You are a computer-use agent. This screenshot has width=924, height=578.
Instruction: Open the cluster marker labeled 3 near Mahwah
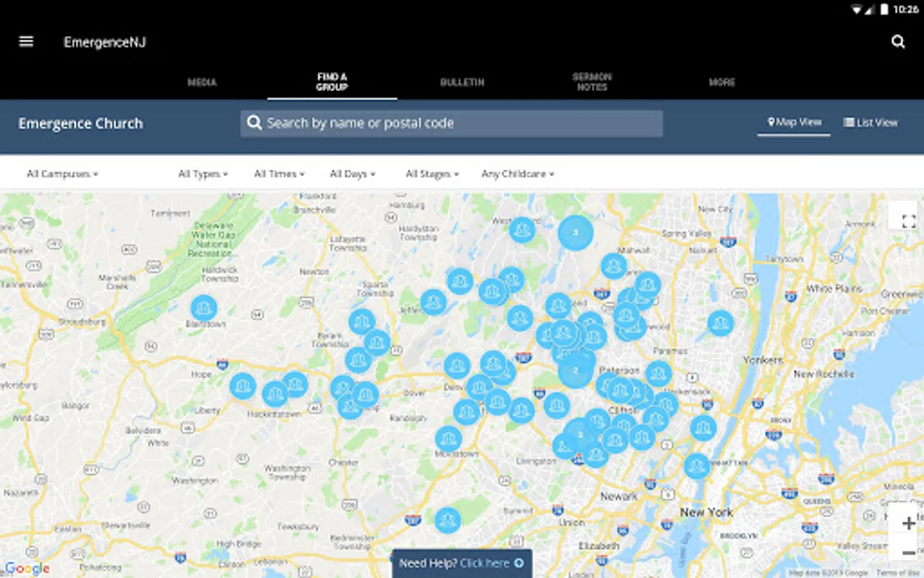pos(576,232)
